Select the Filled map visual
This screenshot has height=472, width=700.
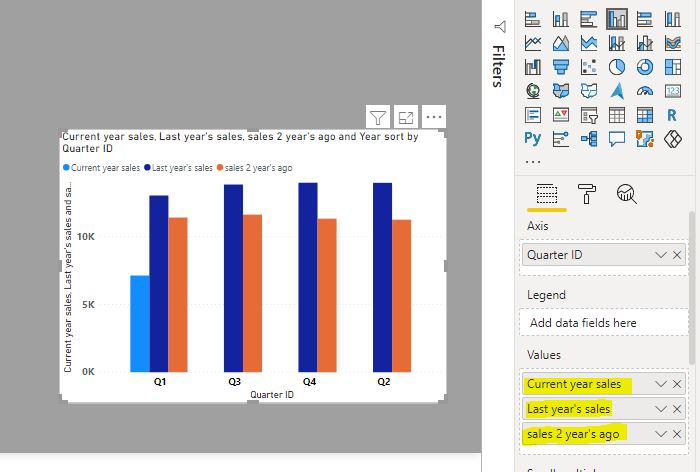click(x=561, y=91)
